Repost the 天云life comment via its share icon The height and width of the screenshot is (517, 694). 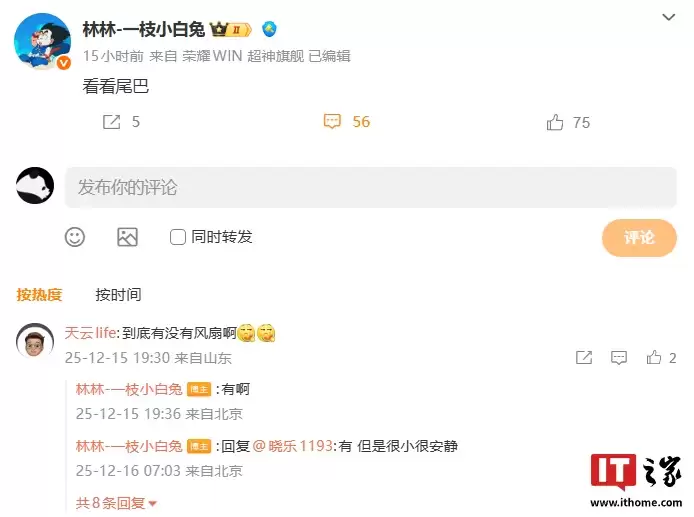[x=584, y=357]
